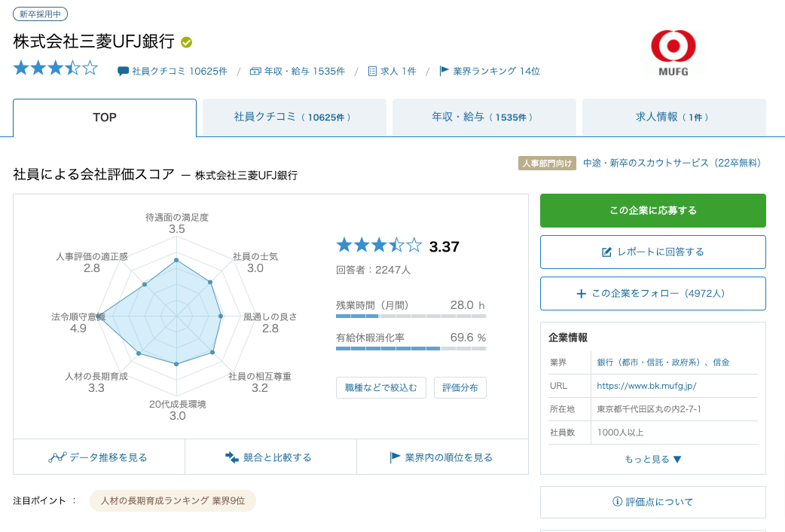Viewport: 785px width, 532px height.
Task: Click the 回答者:2247人 text
Action: point(373,270)
